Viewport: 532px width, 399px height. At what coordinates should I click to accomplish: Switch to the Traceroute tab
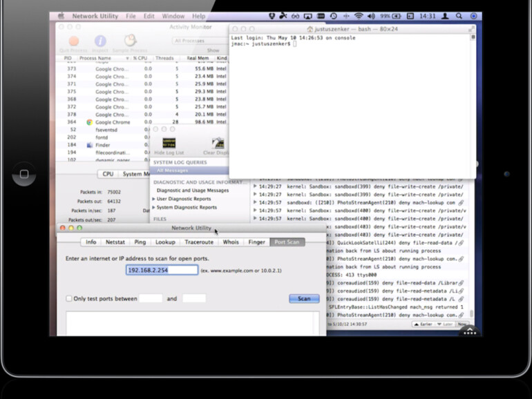pos(199,242)
